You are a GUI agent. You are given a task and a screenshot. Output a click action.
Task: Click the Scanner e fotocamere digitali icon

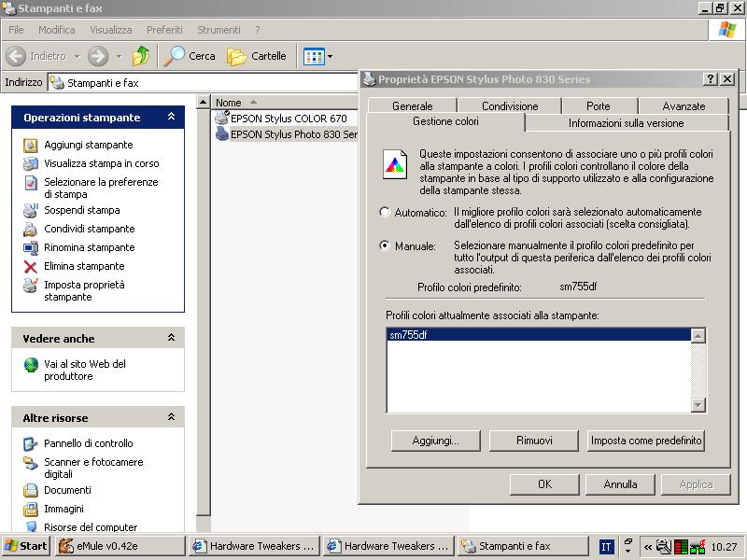(31, 462)
